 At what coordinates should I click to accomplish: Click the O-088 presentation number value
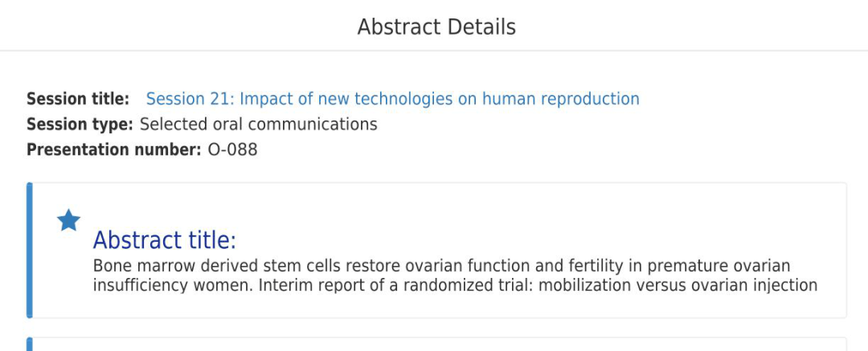(x=232, y=149)
